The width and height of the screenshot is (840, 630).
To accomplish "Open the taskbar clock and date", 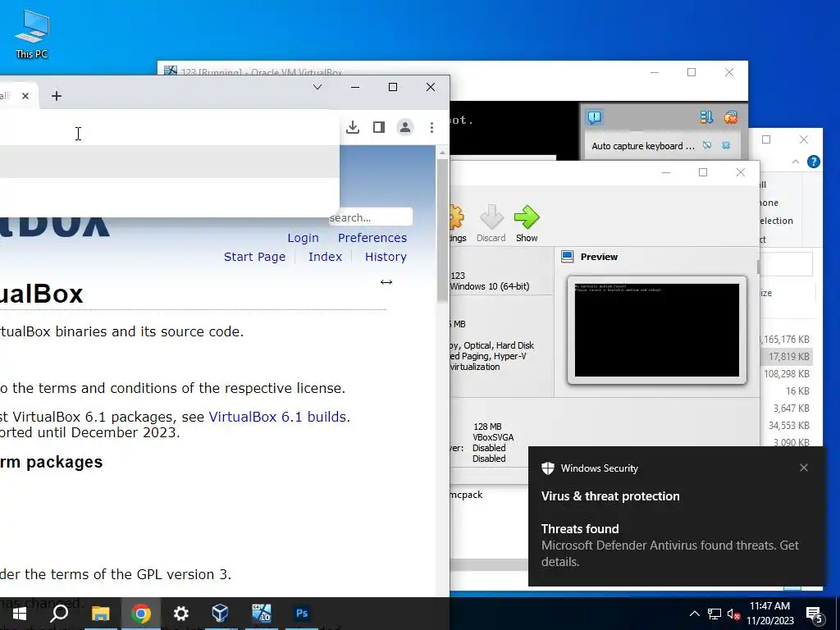I will click(x=769, y=614).
